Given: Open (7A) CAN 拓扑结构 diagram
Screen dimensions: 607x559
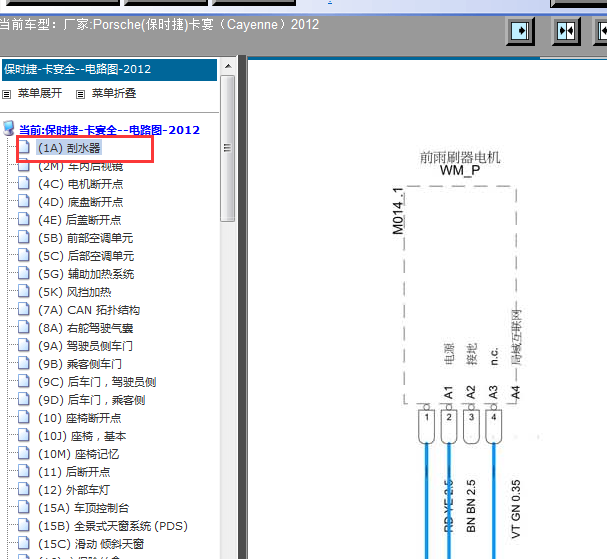Looking at the screenshot, I should pyautogui.click(x=89, y=310).
